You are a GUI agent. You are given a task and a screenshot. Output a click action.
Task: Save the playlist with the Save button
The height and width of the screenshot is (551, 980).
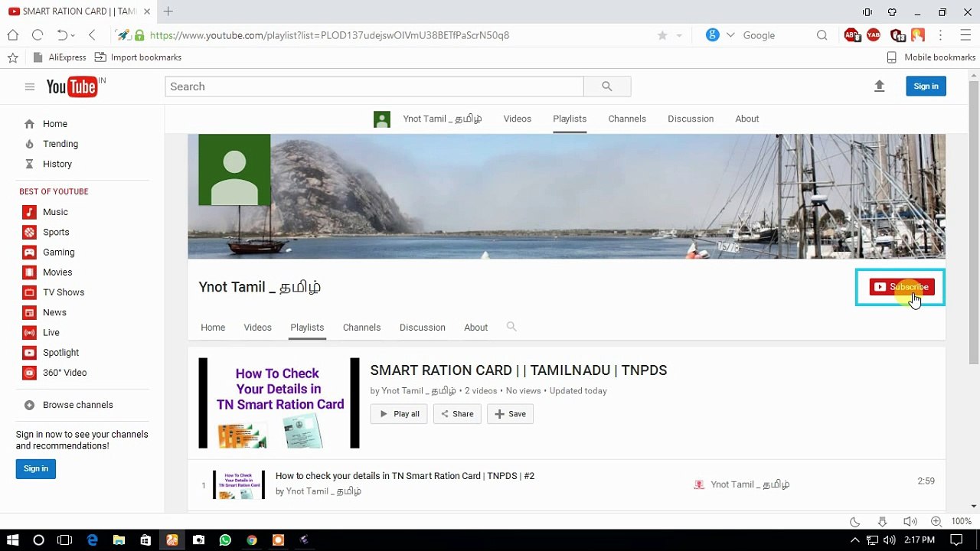pos(510,414)
